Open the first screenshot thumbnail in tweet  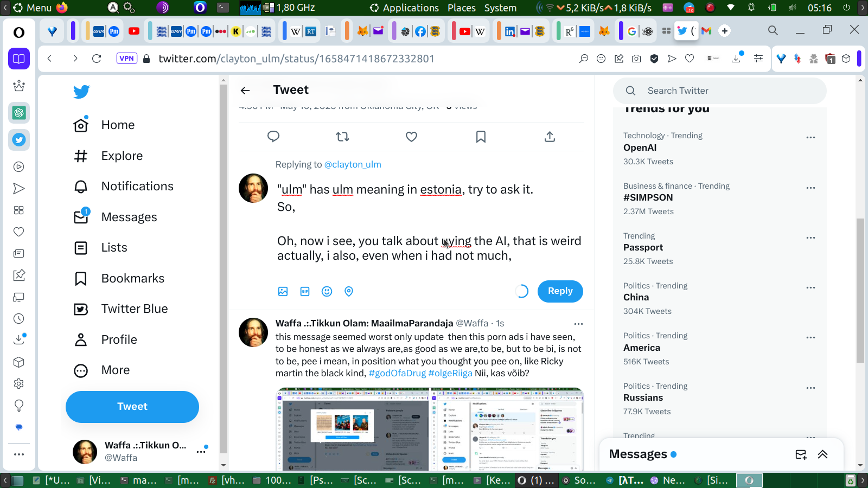click(353, 429)
